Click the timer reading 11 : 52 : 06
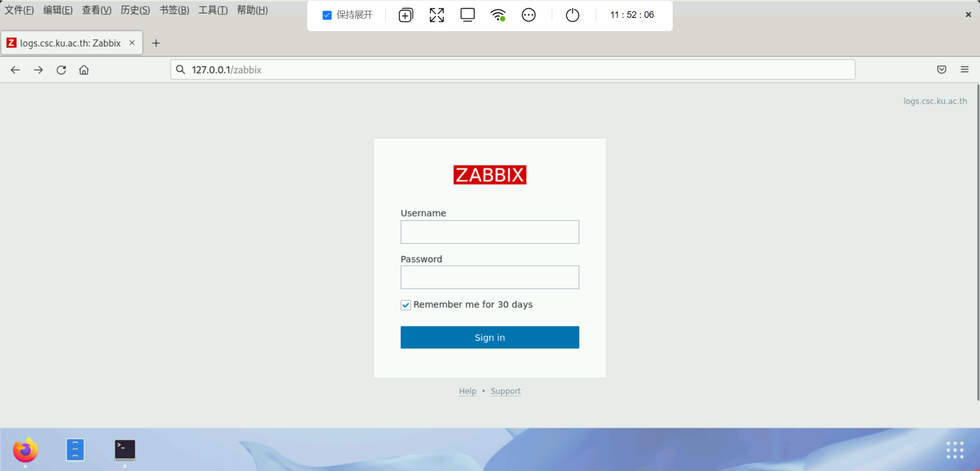Image resolution: width=980 pixels, height=471 pixels. coord(632,15)
